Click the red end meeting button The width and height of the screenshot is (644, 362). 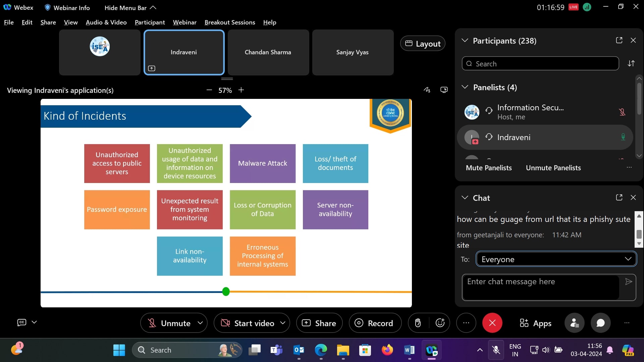tap(492, 323)
